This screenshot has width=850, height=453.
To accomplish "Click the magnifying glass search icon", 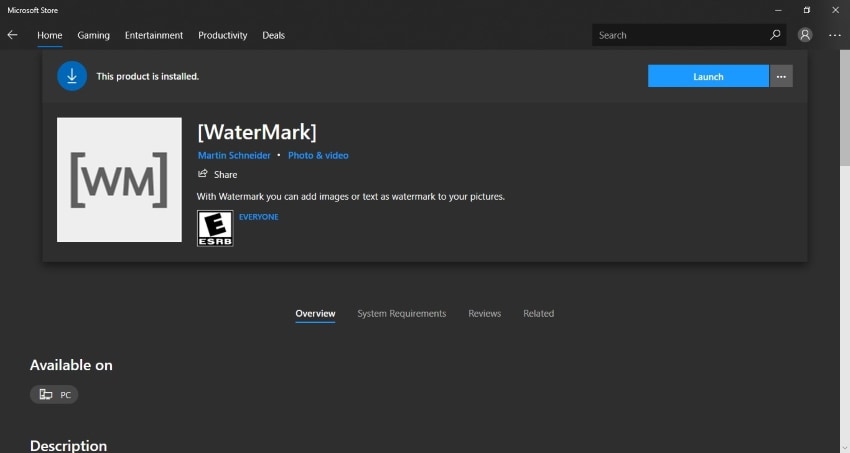I will [775, 35].
